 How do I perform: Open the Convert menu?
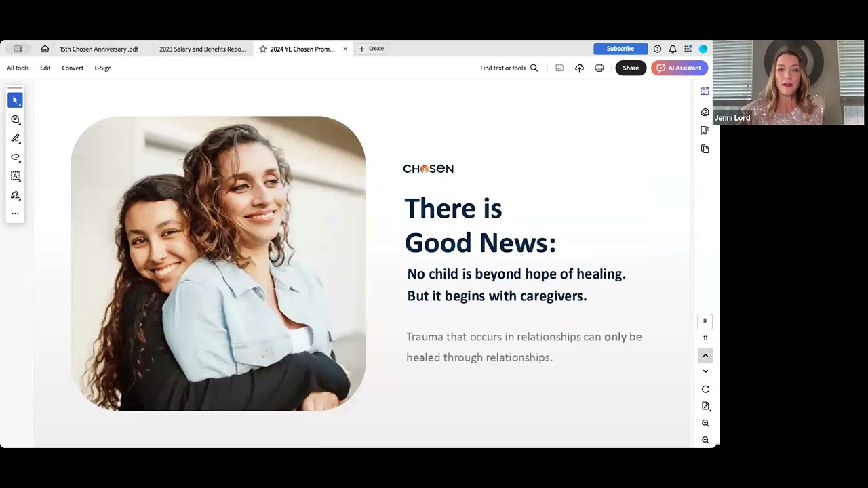[73, 68]
